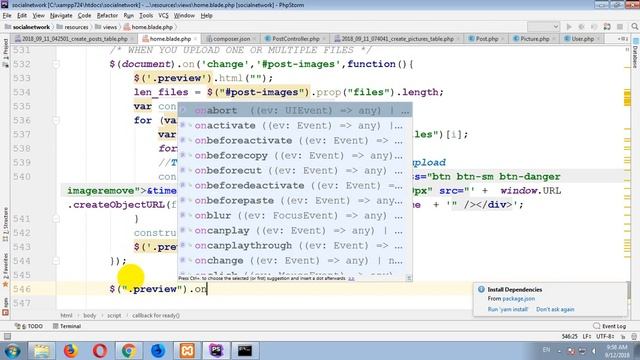Select onblur autocomplete suggestion

pos(295,216)
